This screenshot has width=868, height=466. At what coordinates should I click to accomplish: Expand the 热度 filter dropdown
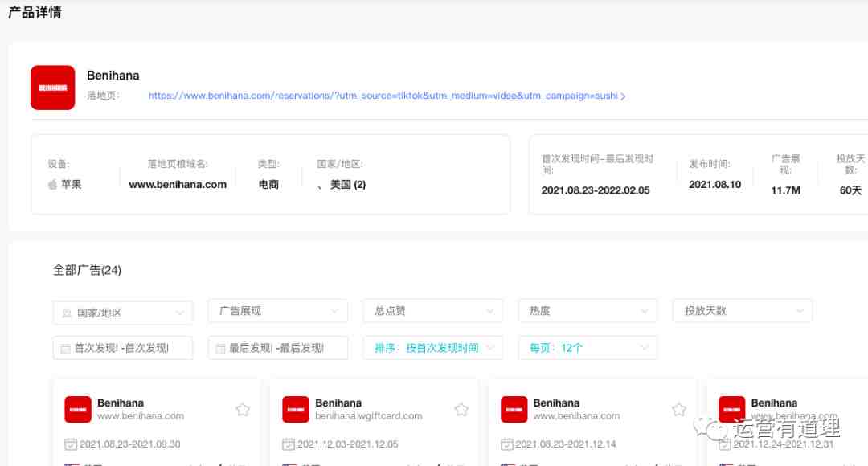tap(588, 311)
